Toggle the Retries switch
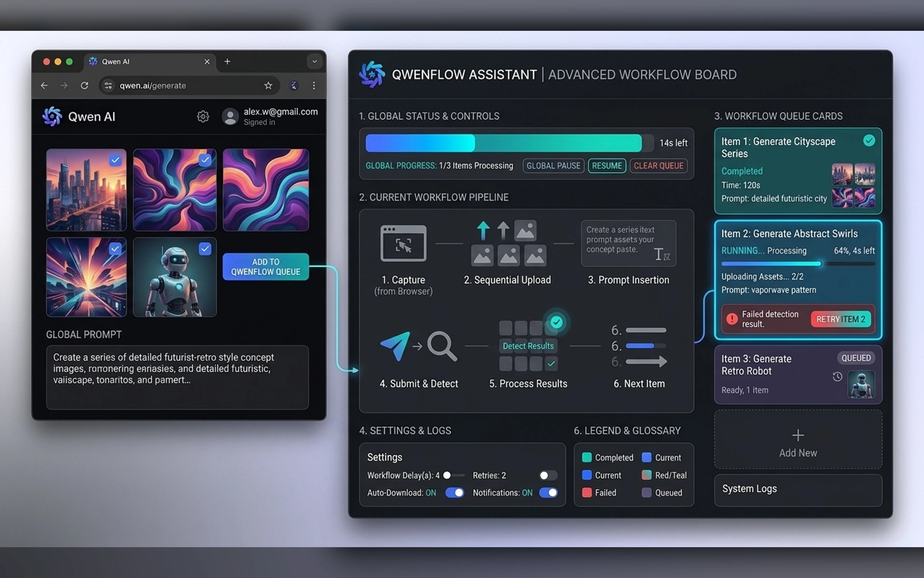 tap(548, 476)
